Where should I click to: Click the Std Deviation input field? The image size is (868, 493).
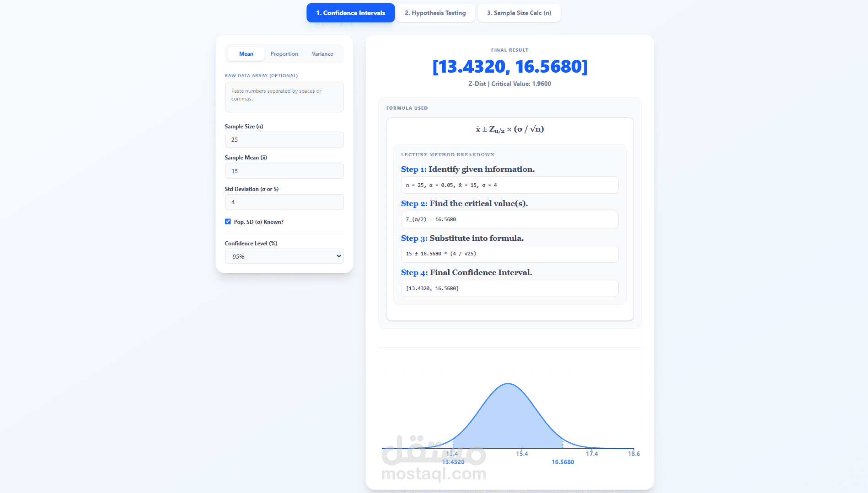pos(284,202)
